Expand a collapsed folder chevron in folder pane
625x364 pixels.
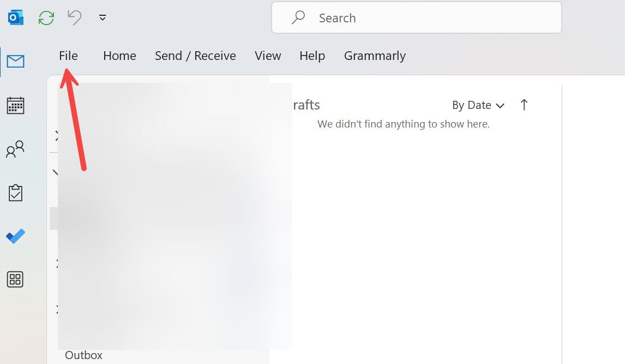[56, 136]
